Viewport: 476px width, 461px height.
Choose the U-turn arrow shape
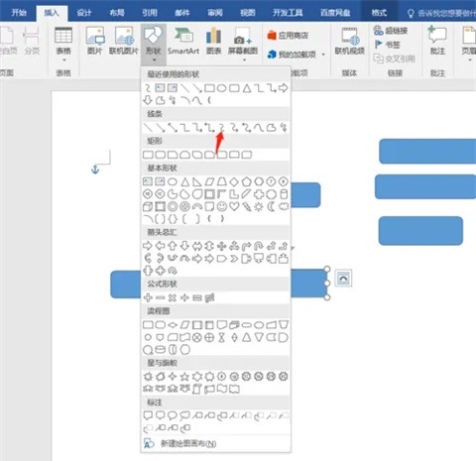(x=259, y=246)
